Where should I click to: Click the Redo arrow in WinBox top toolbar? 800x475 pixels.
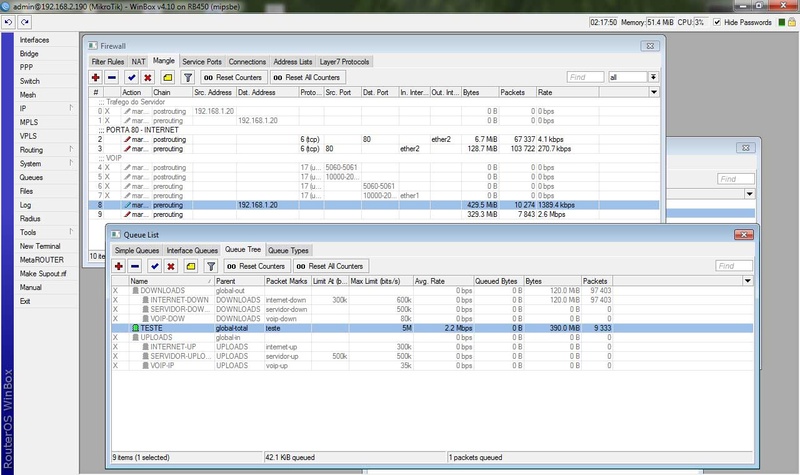click(x=24, y=21)
